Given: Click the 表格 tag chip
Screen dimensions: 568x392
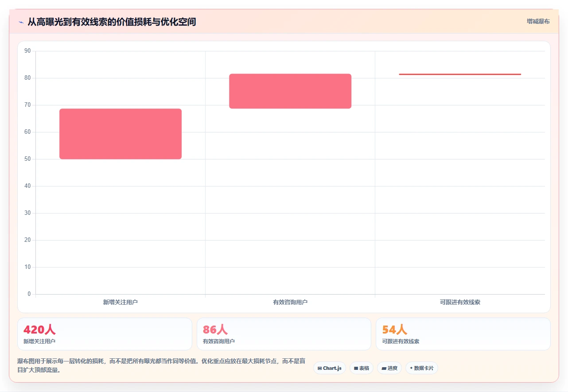Looking at the screenshot, I should (x=361, y=368).
